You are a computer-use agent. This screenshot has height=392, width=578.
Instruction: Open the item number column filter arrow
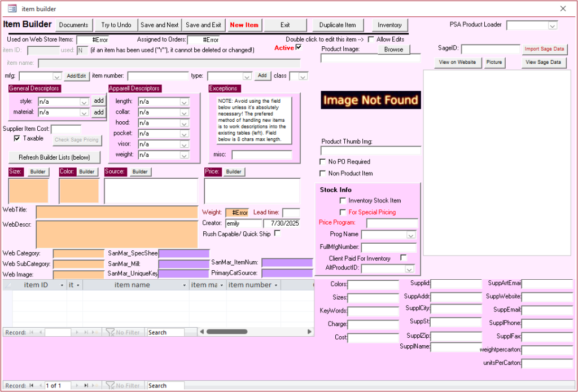(276, 285)
